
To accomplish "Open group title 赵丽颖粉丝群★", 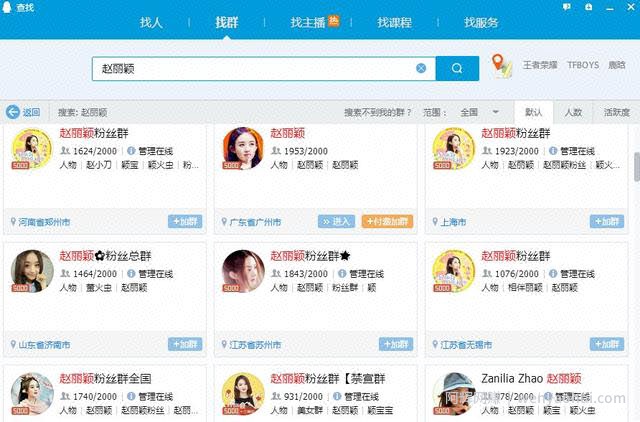I will point(310,256).
